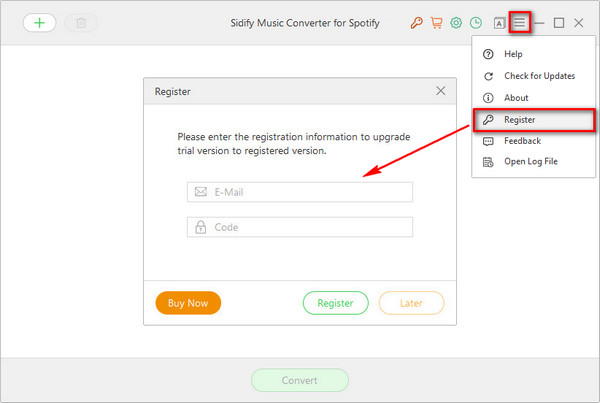Click the language selection icon
Image resolution: width=600 pixels, height=403 pixels.
(499, 23)
